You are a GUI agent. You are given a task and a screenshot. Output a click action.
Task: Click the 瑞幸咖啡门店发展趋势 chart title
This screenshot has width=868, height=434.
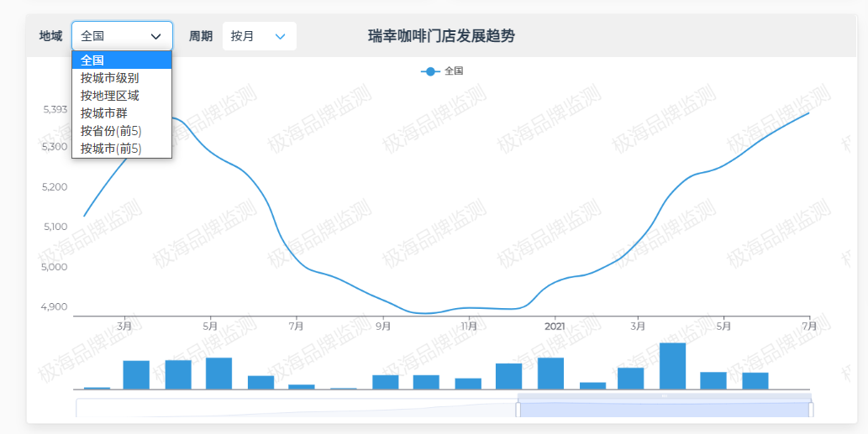coord(441,36)
